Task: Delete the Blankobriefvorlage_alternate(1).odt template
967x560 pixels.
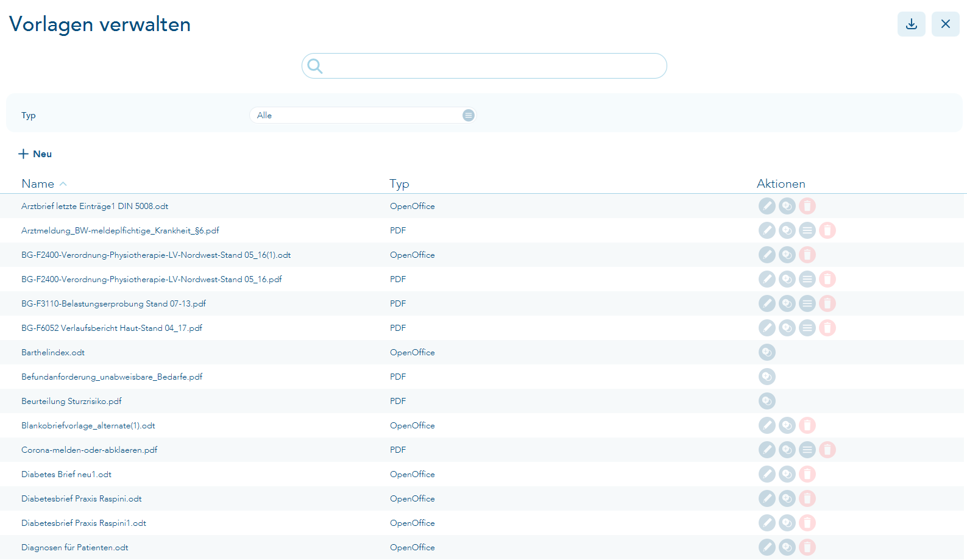Action: (x=807, y=425)
